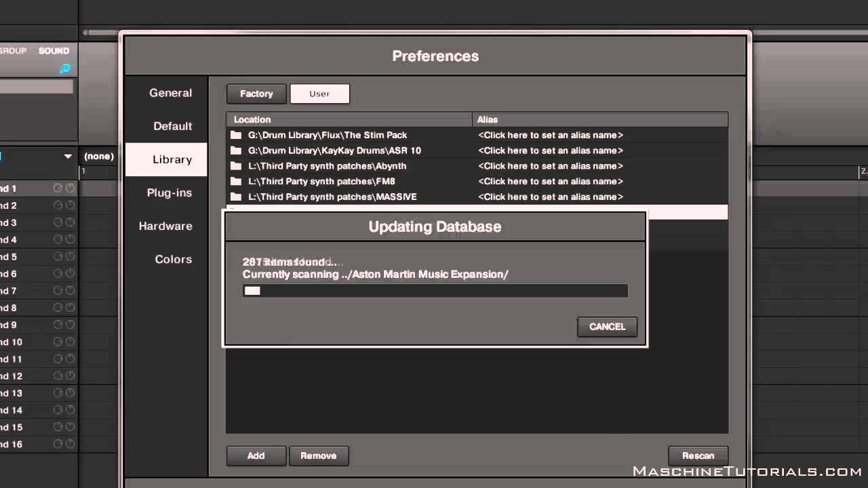
Task: Set alias for MASSIVE patches row
Action: click(551, 197)
